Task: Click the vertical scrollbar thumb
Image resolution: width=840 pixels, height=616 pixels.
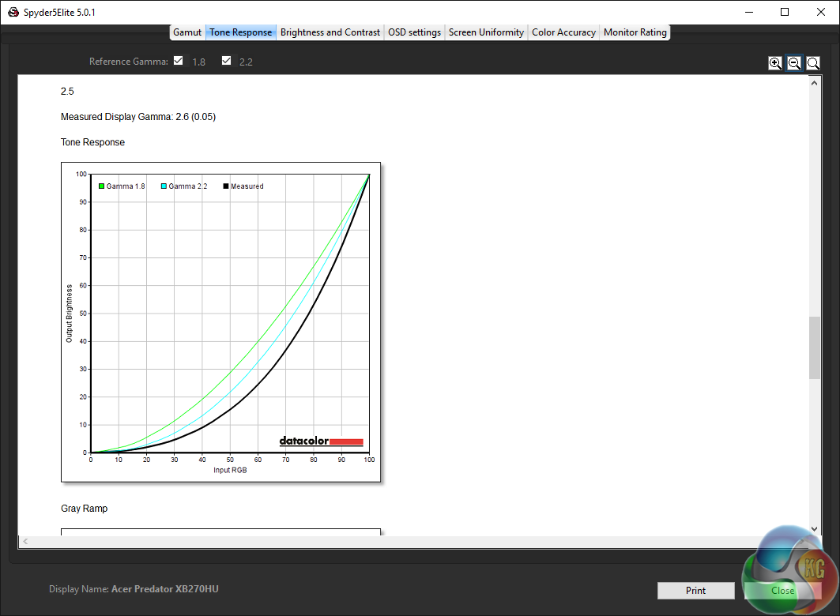Action: tap(815, 347)
